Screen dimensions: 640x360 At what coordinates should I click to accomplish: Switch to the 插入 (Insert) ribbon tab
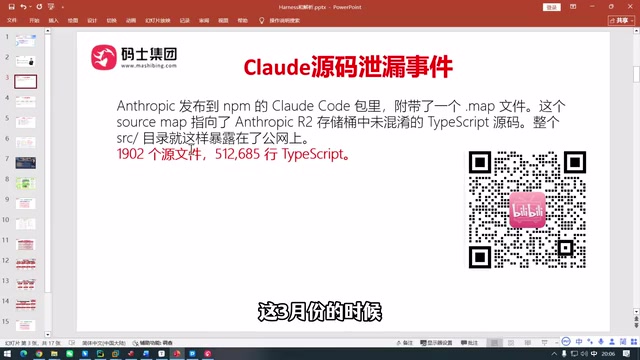point(53,20)
